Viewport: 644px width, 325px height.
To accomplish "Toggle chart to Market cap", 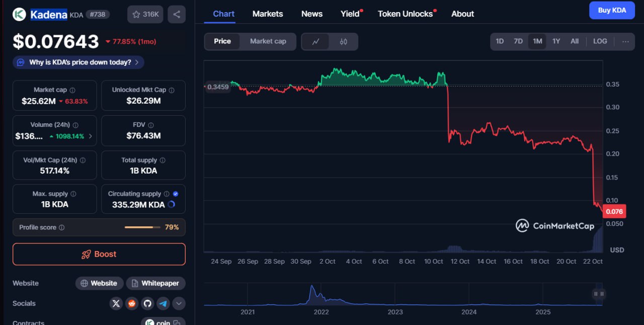I will point(268,41).
